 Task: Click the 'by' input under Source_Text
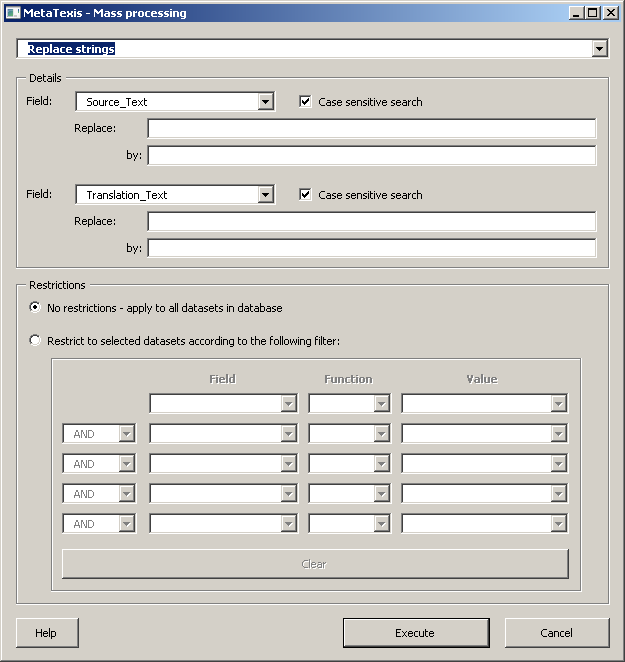pyautogui.click(x=372, y=155)
